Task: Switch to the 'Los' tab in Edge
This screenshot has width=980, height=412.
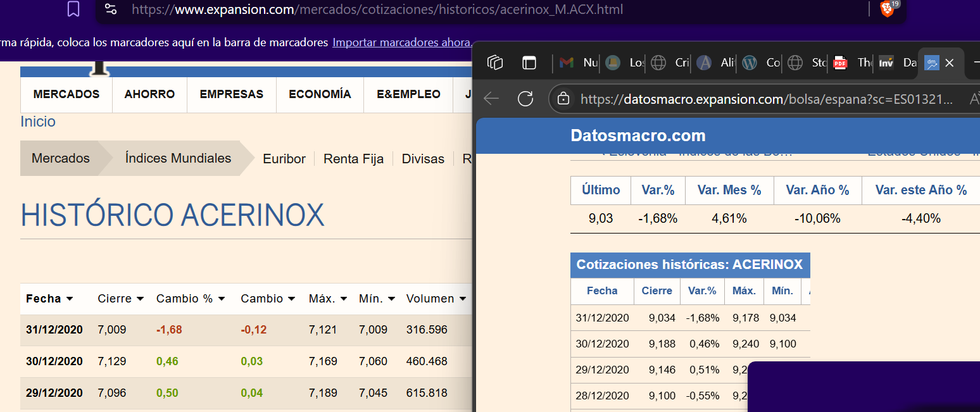Action: pyautogui.click(x=624, y=63)
